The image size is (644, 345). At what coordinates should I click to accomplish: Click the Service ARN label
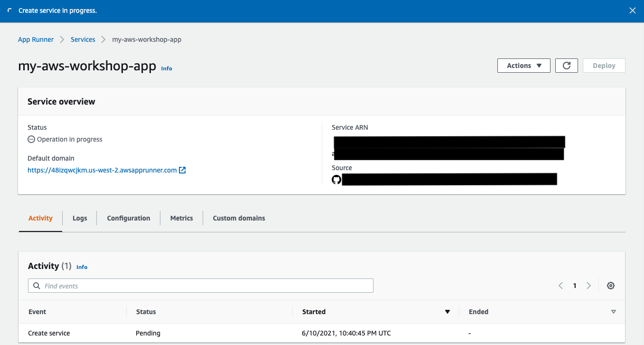(350, 127)
